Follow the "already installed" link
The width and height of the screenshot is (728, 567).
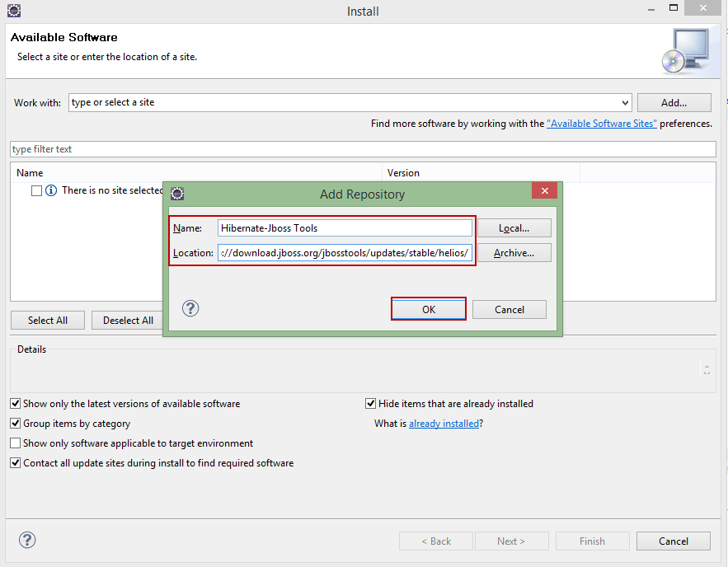point(443,423)
